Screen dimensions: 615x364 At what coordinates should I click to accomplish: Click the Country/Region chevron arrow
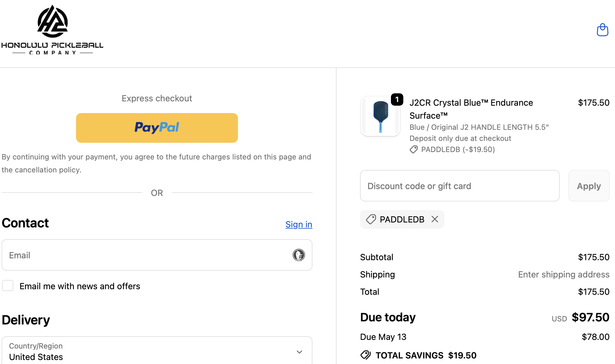(x=299, y=352)
